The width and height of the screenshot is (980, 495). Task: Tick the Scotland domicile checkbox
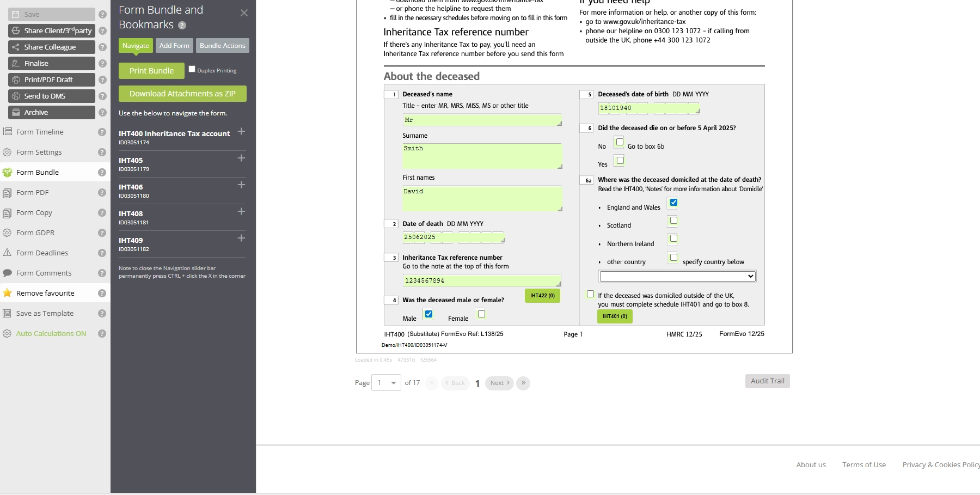672,221
